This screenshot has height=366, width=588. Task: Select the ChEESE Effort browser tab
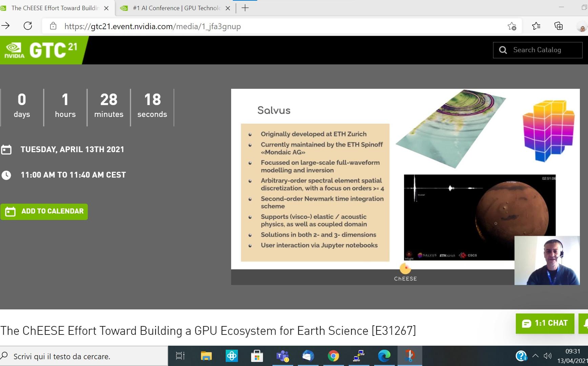(x=54, y=8)
